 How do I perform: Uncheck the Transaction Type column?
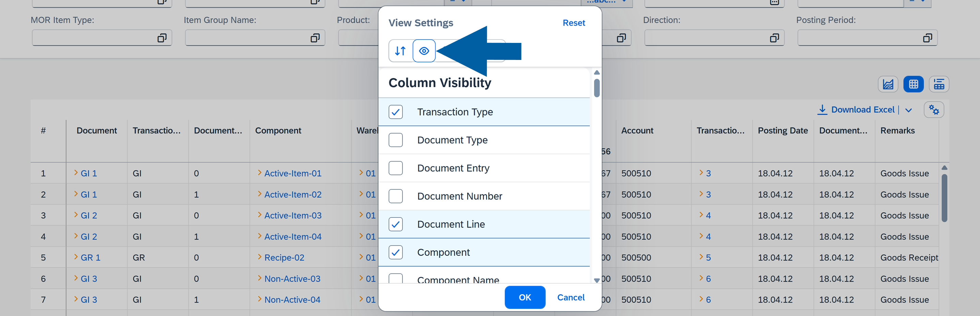(396, 112)
